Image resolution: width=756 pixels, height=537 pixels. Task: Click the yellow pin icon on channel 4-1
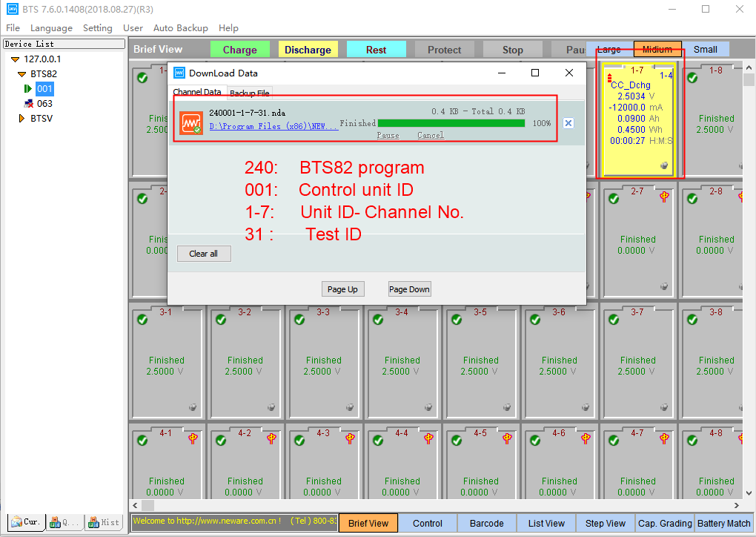(x=193, y=438)
